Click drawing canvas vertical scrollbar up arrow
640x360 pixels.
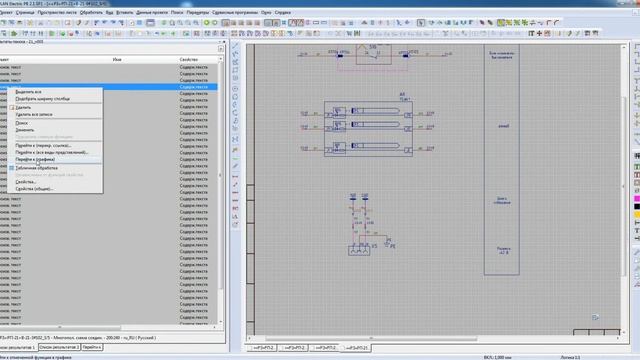(623, 48)
